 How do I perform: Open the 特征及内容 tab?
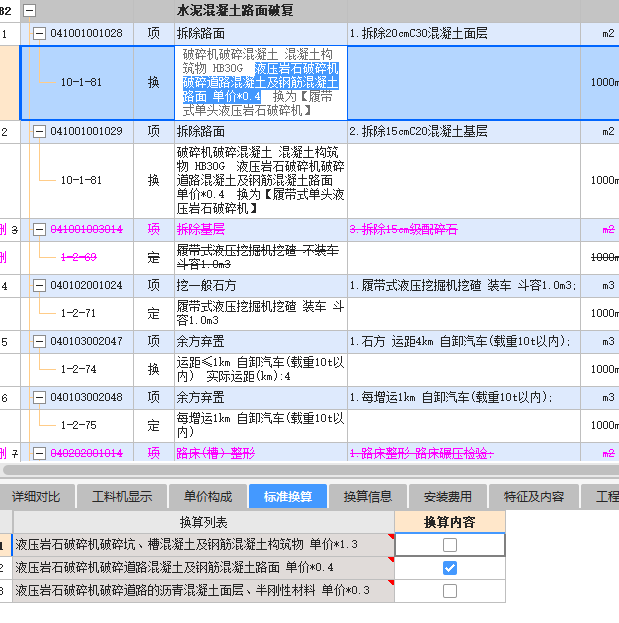pos(534,496)
